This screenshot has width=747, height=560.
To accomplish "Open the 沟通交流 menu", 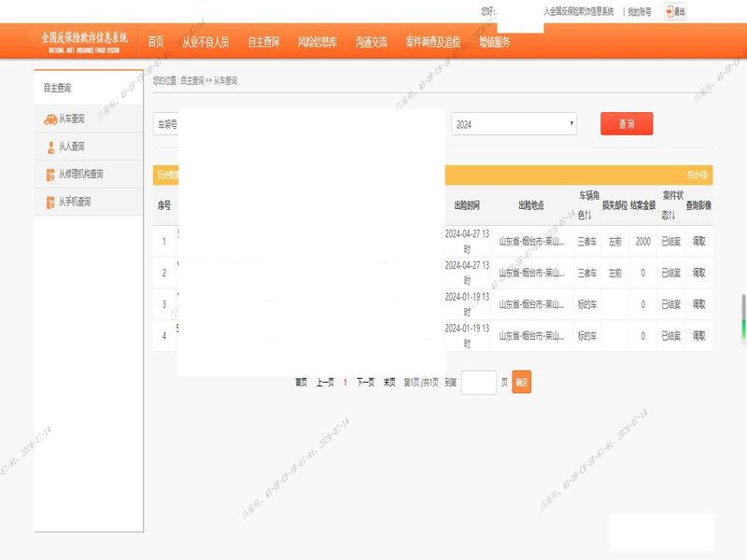I will (371, 42).
